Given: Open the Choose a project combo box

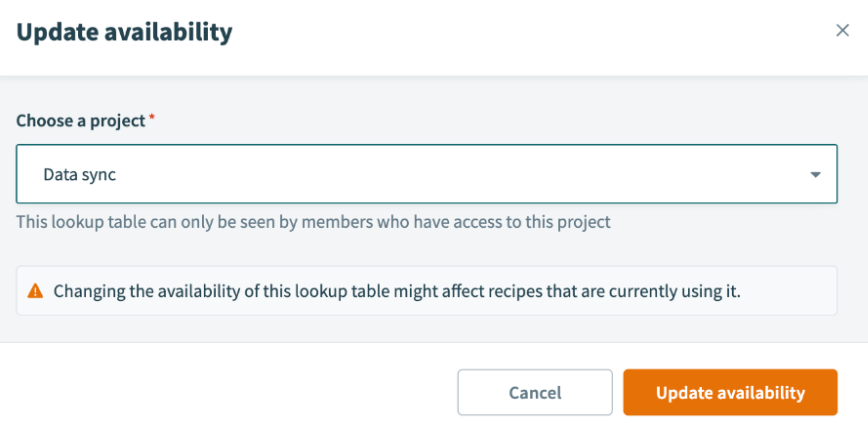Looking at the screenshot, I should coord(426,175).
